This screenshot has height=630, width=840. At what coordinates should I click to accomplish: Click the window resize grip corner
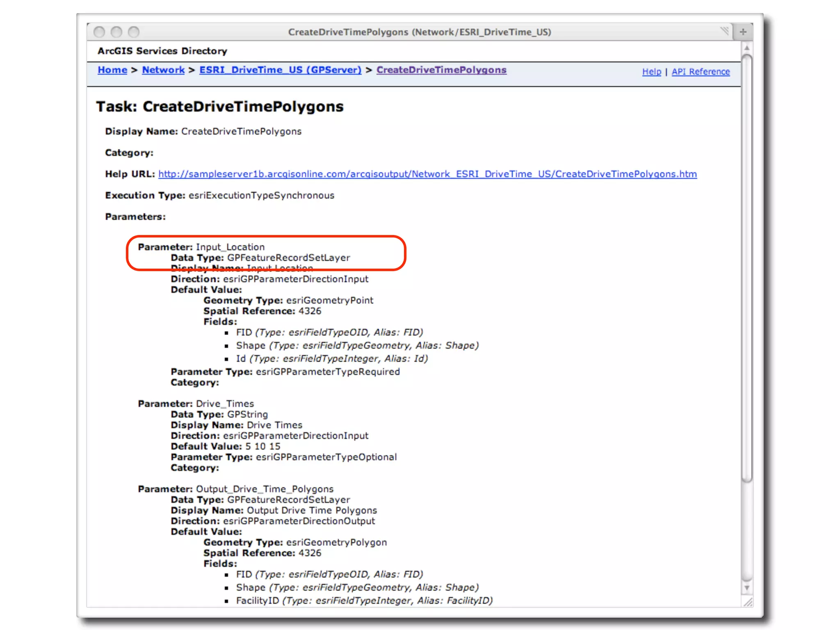[748, 602]
